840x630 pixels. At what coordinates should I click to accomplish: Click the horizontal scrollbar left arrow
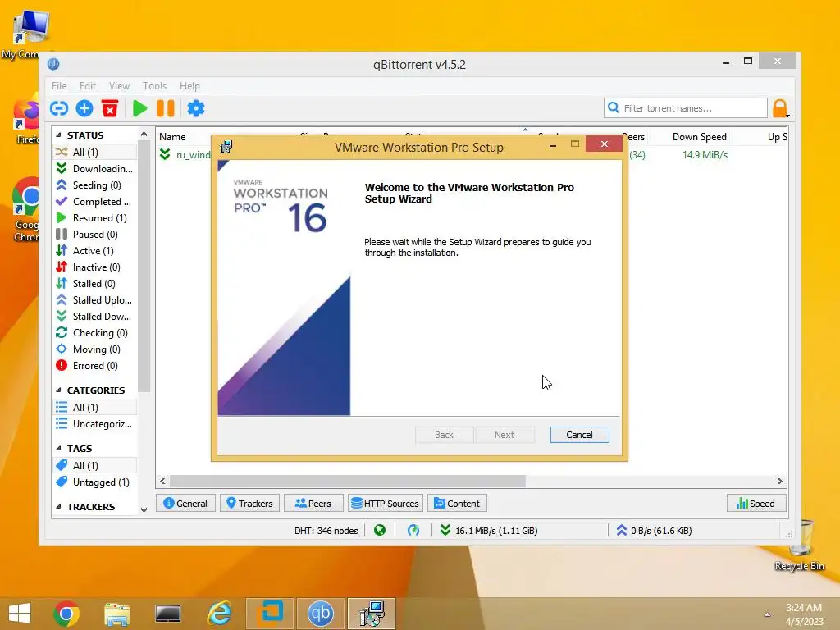click(163, 481)
